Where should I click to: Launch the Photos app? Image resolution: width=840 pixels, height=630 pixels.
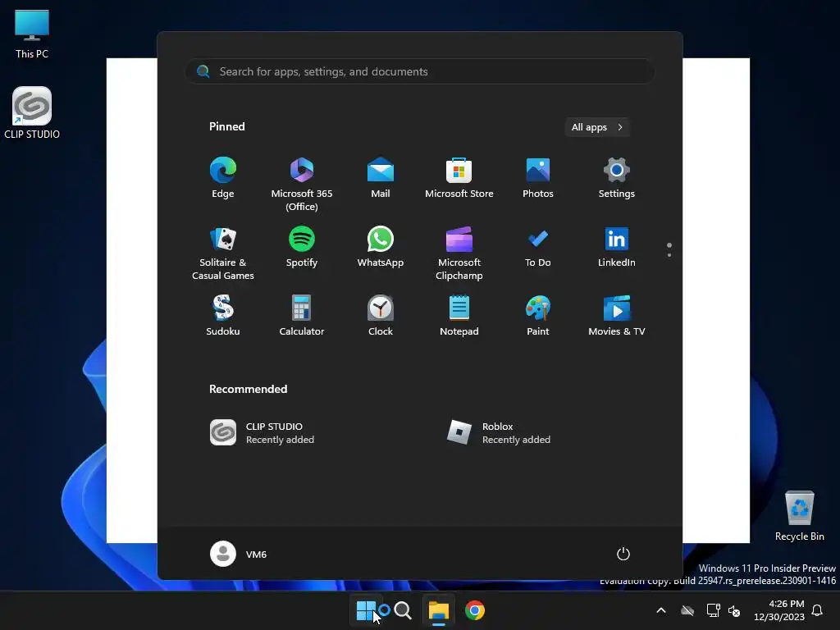click(x=538, y=178)
